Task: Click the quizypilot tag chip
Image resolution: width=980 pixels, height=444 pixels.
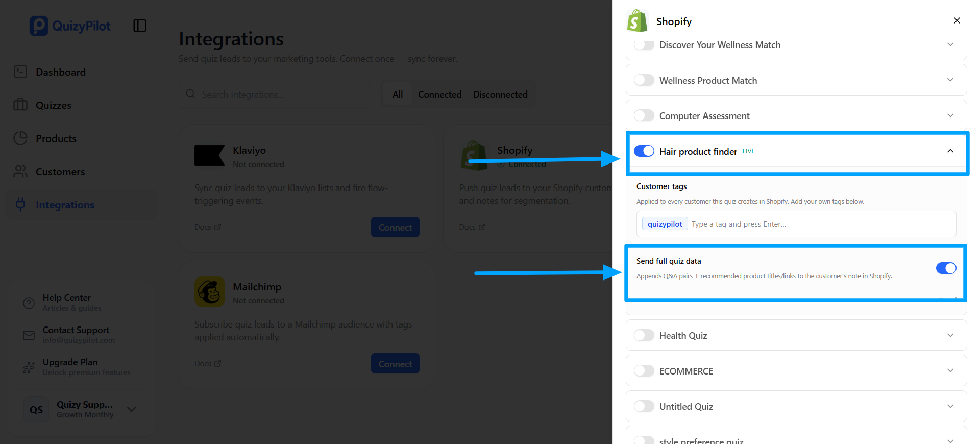Action: (x=665, y=224)
